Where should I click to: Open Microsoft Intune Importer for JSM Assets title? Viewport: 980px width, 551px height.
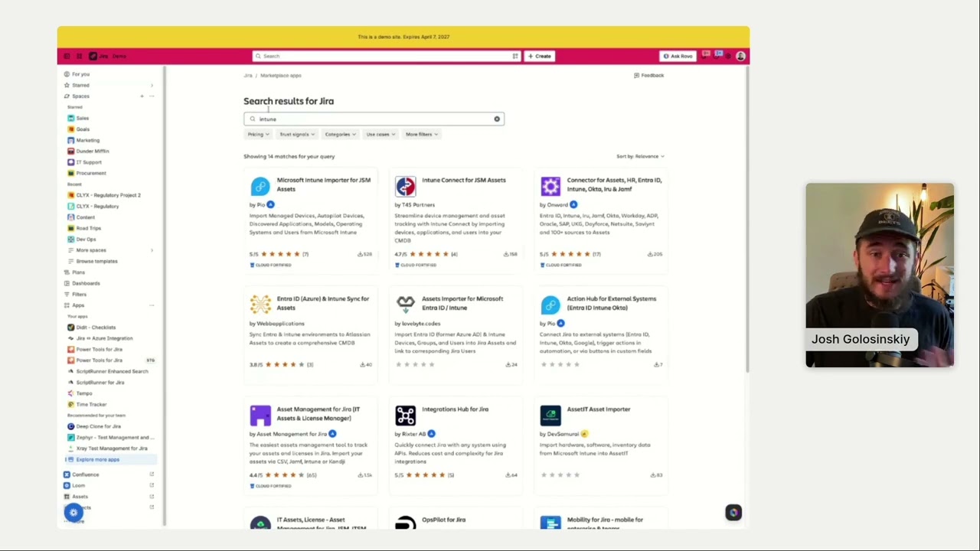point(323,184)
